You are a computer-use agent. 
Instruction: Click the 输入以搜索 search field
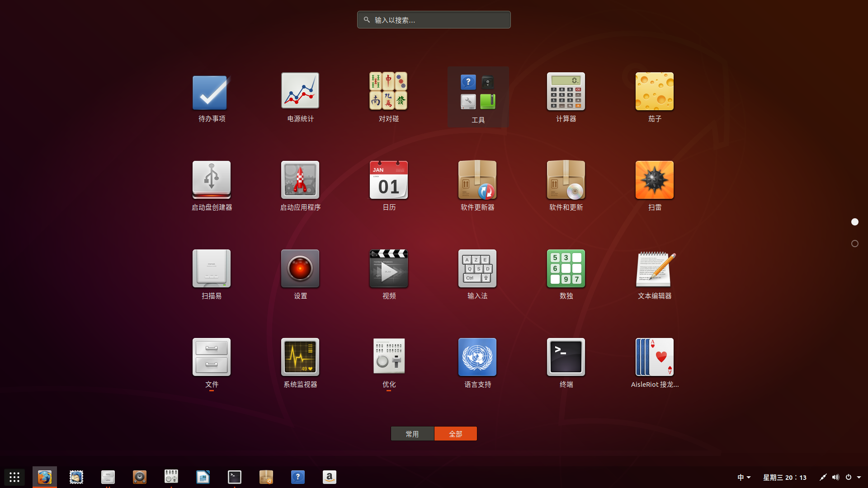(x=434, y=20)
